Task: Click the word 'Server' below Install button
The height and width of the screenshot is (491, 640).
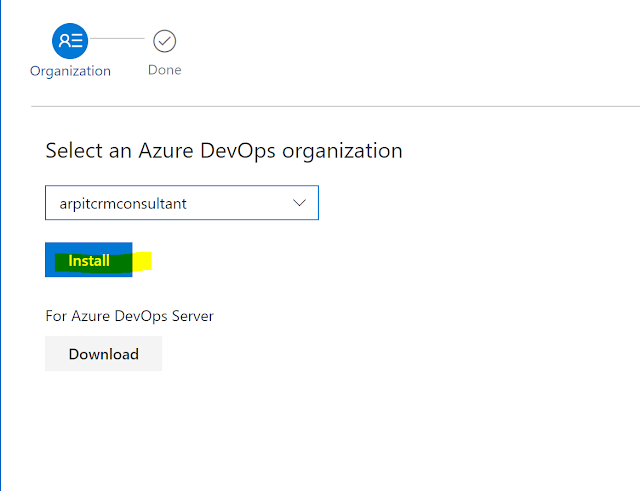Action: click(x=192, y=316)
